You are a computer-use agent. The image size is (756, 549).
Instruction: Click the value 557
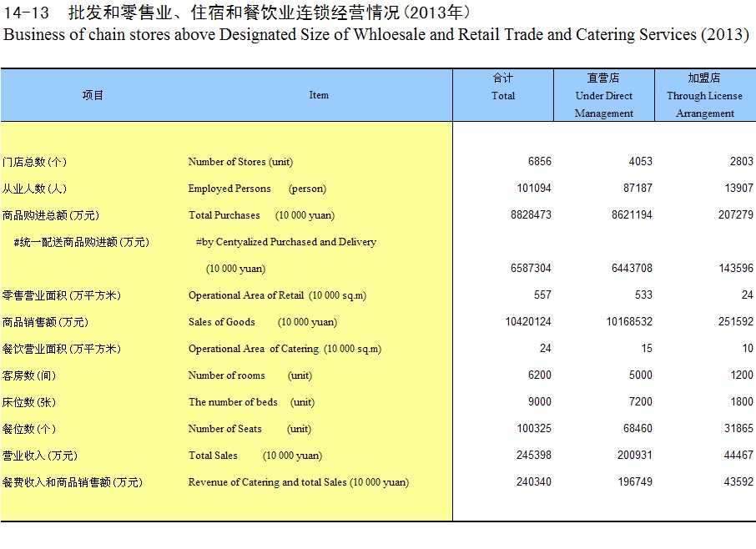coord(542,295)
